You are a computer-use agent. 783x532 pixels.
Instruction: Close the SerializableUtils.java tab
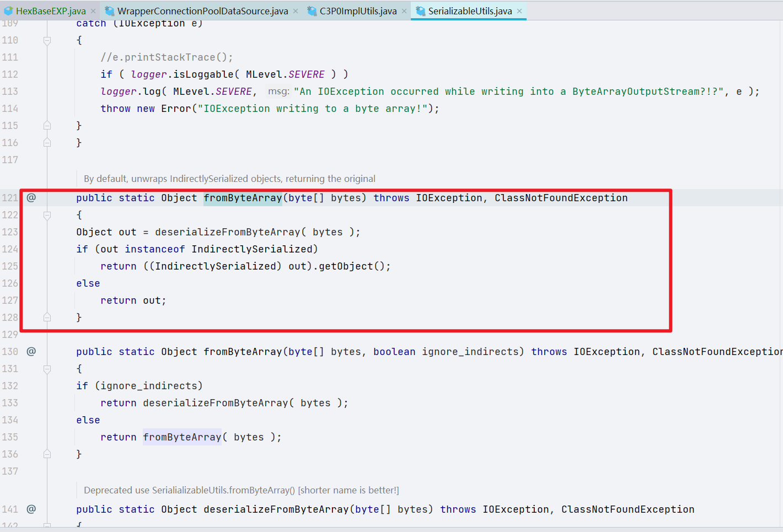(519, 11)
